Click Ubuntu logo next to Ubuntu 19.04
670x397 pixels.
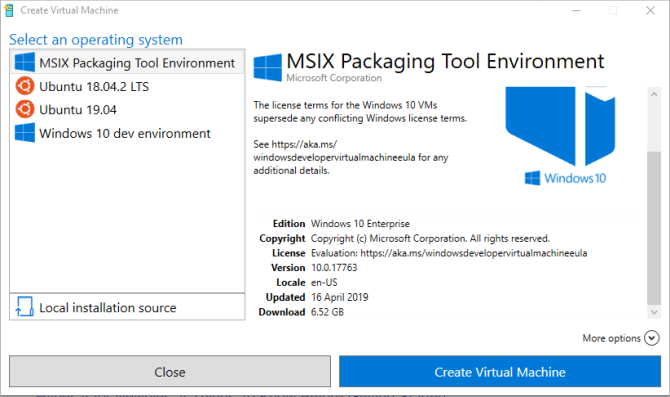25,109
